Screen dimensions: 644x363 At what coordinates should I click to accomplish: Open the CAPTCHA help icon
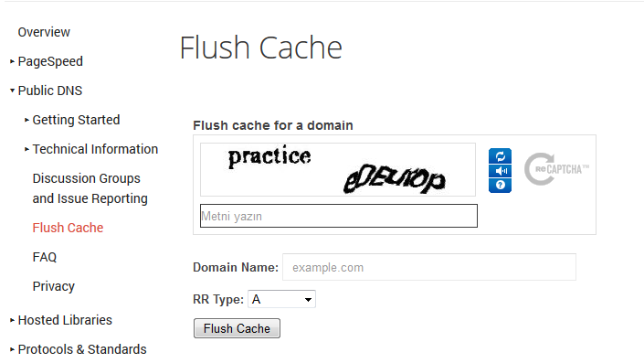pos(500,185)
